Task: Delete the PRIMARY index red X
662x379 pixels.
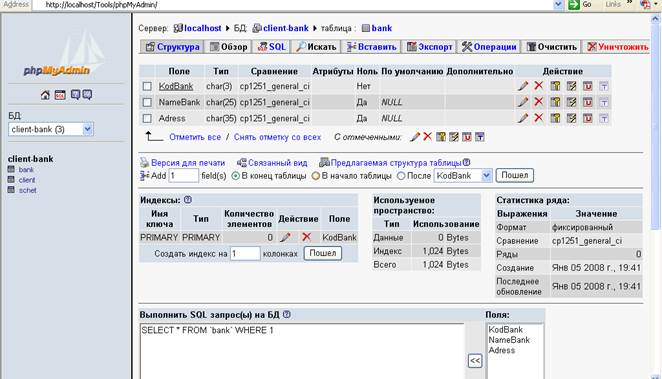Action: tap(307, 237)
